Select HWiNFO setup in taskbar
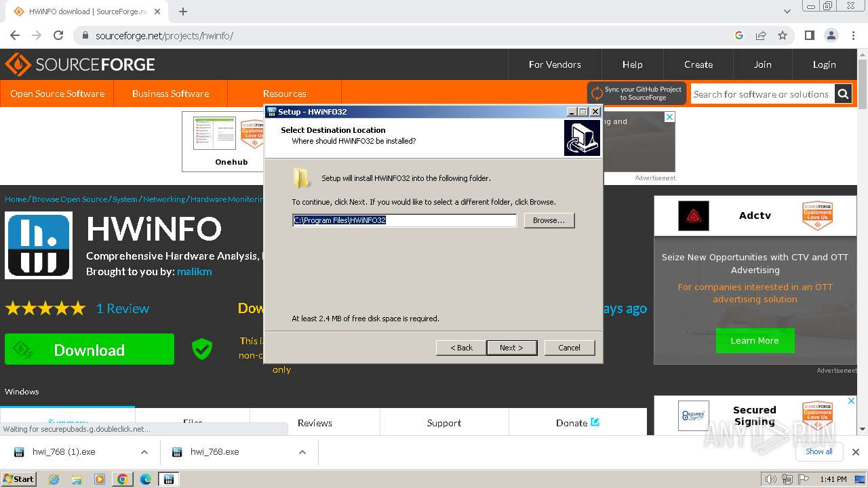This screenshot has height=488, width=868. click(x=168, y=479)
